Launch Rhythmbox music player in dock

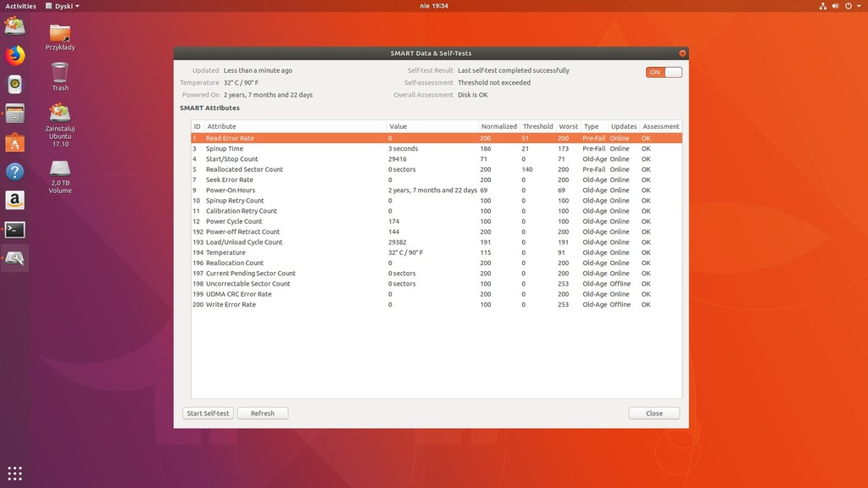pyautogui.click(x=15, y=84)
